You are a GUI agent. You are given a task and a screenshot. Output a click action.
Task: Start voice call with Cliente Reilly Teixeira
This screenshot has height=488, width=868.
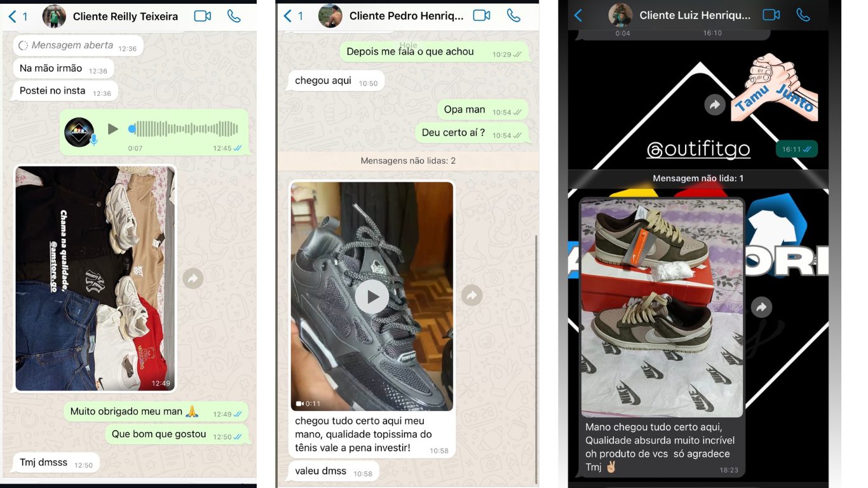click(x=234, y=17)
